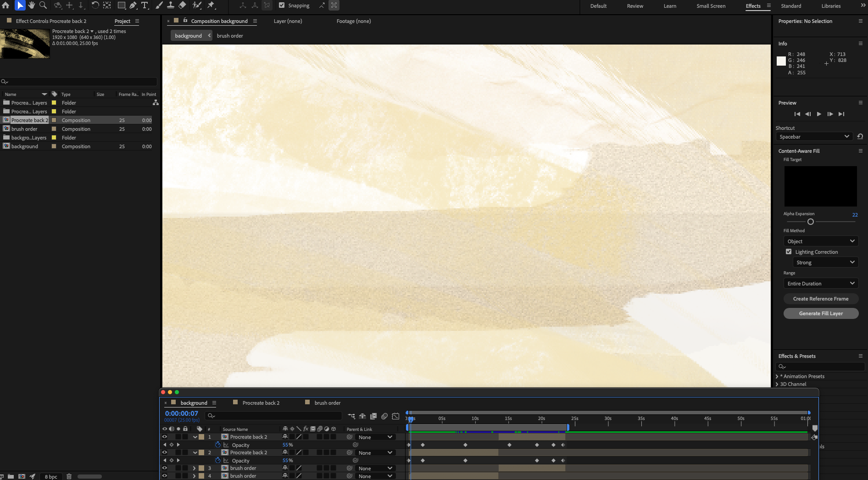This screenshot has height=480, width=868.
Task: Open the Fill Method Object dropdown
Action: click(821, 241)
